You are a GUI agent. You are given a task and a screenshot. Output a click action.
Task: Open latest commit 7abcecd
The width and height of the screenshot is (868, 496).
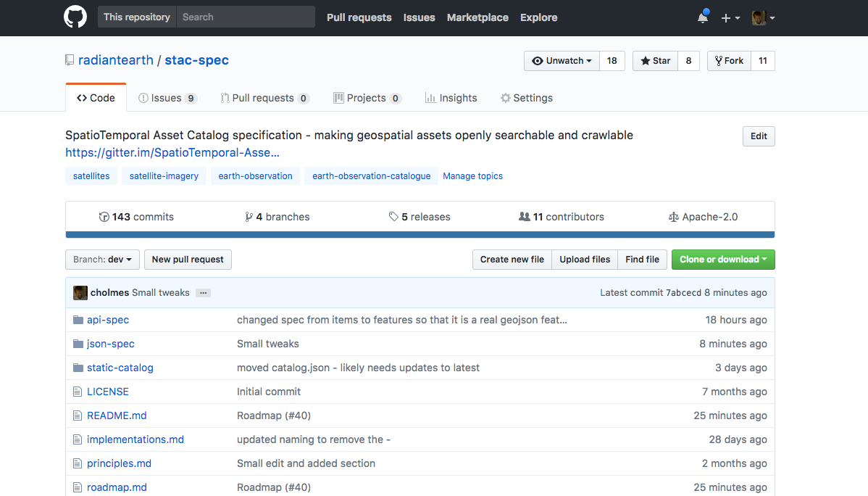(x=683, y=293)
